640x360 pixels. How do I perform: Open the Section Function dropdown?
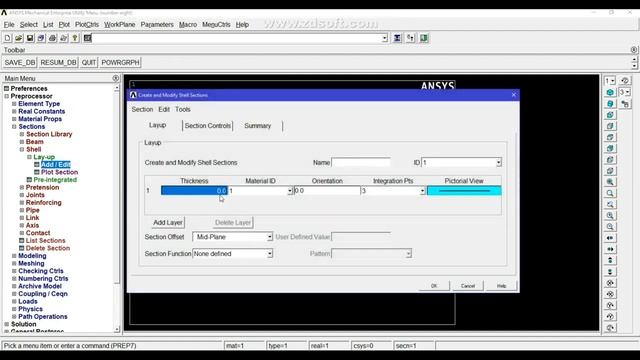pyautogui.click(x=270, y=253)
